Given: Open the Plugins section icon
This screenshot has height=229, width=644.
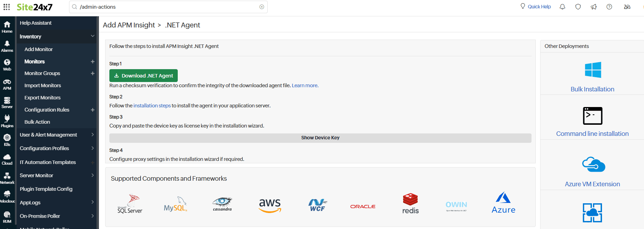Looking at the screenshot, I should [x=7, y=121].
